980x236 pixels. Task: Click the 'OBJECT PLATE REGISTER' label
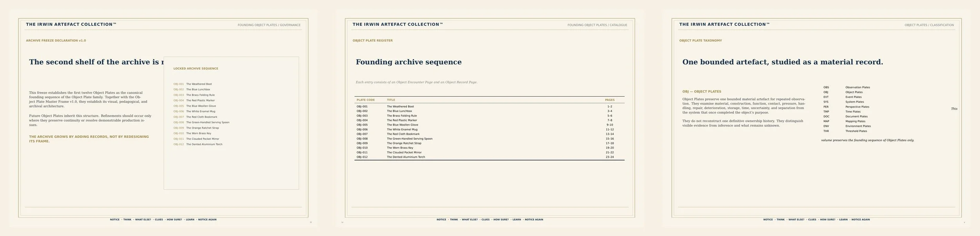[x=372, y=41]
